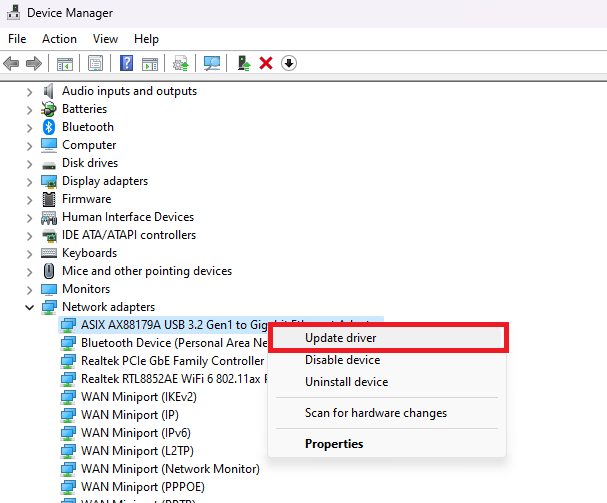Click the Help toolbar icon (blue question mark)
Screen dimensions: 607x503
[x=127, y=63]
